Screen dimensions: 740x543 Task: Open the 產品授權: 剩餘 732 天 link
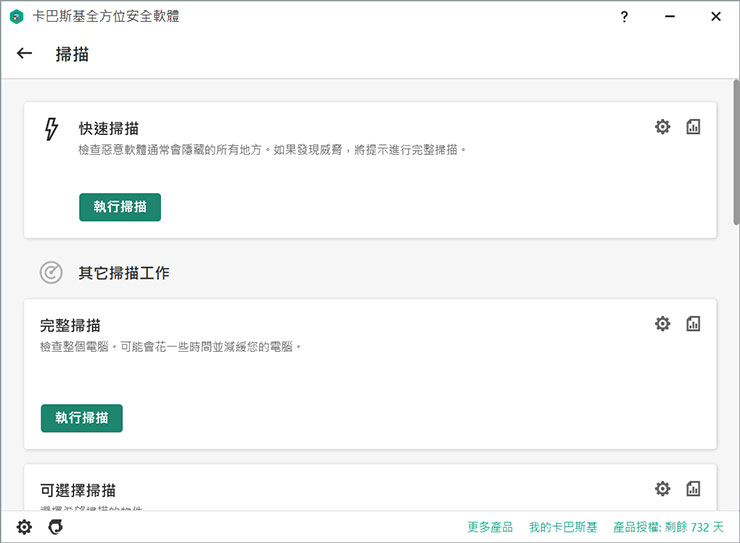point(668,527)
